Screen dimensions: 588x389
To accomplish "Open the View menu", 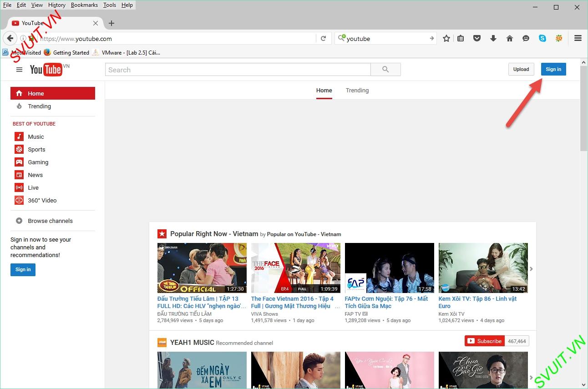I will tap(37, 5).
